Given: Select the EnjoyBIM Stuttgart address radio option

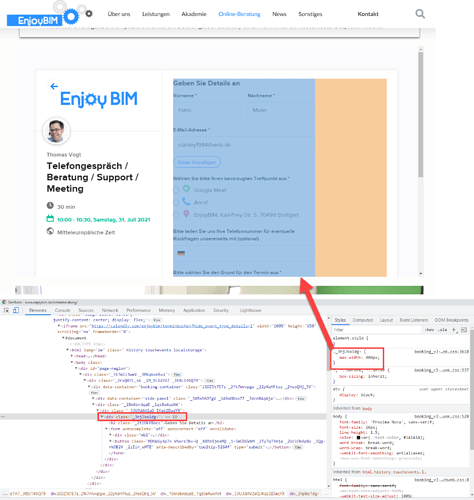Looking at the screenshot, I should pyautogui.click(x=176, y=215).
